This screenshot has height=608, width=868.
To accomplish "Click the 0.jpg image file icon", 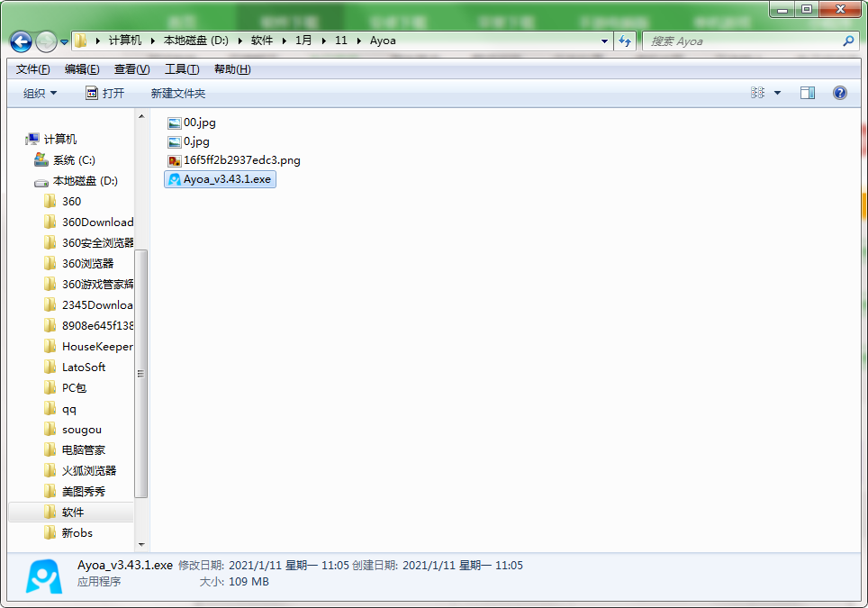I will (x=175, y=141).
